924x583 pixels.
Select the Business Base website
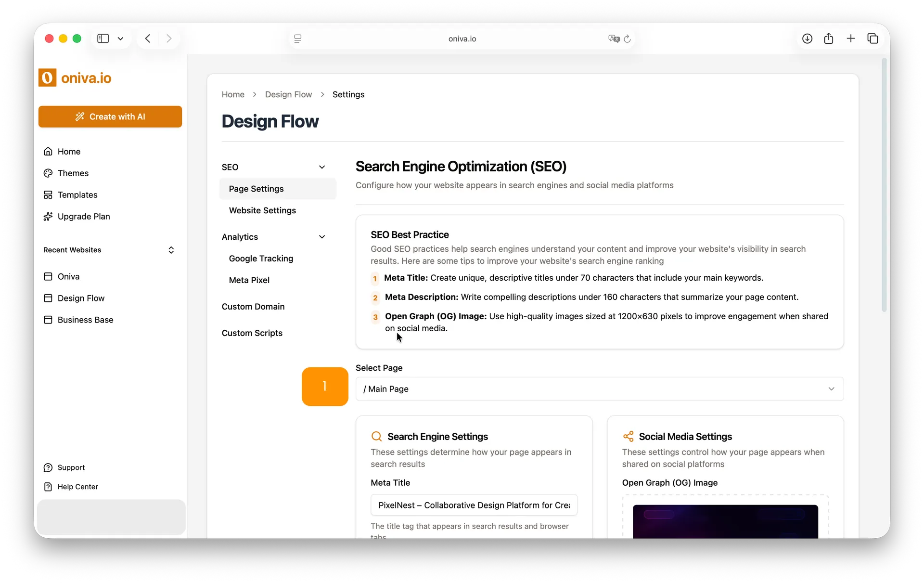pyautogui.click(x=85, y=319)
